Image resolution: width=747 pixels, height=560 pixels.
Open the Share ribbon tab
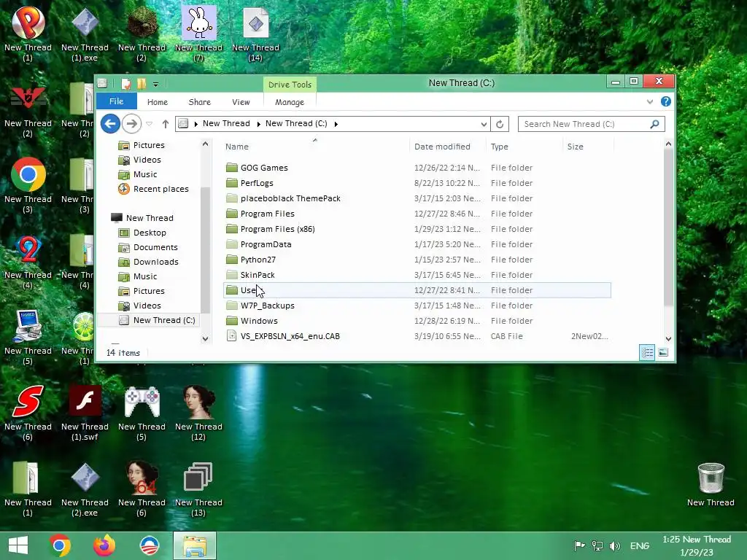click(200, 102)
